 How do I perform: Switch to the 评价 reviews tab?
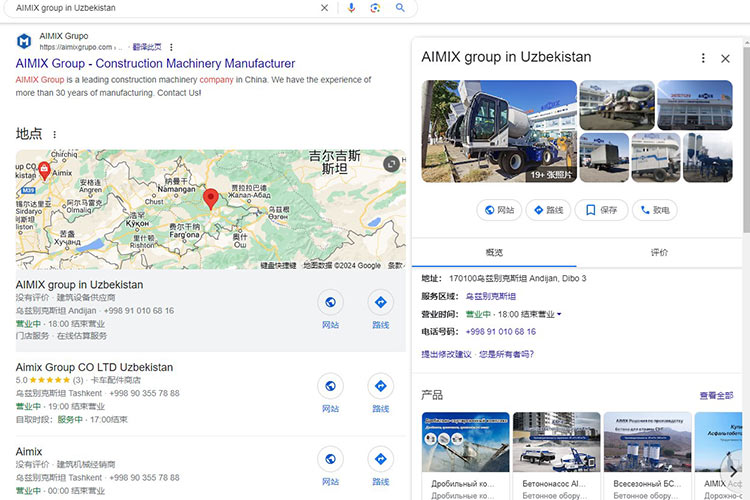659,252
